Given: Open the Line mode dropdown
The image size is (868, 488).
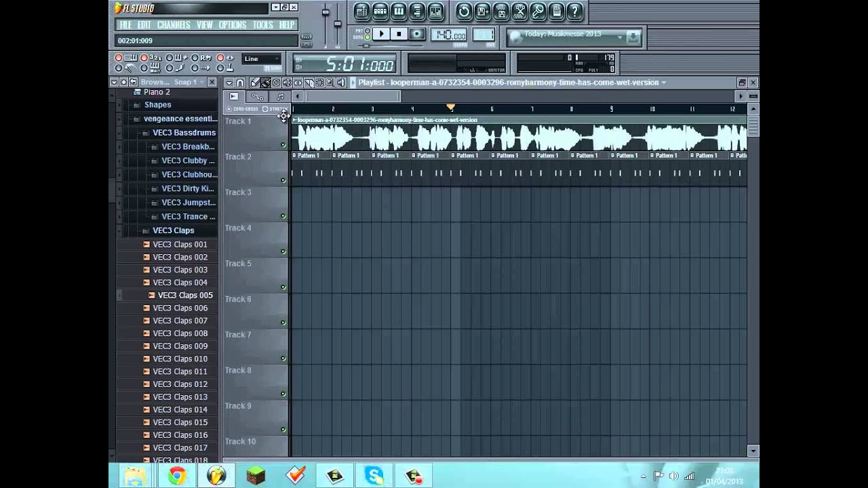Looking at the screenshot, I should 262,59.
